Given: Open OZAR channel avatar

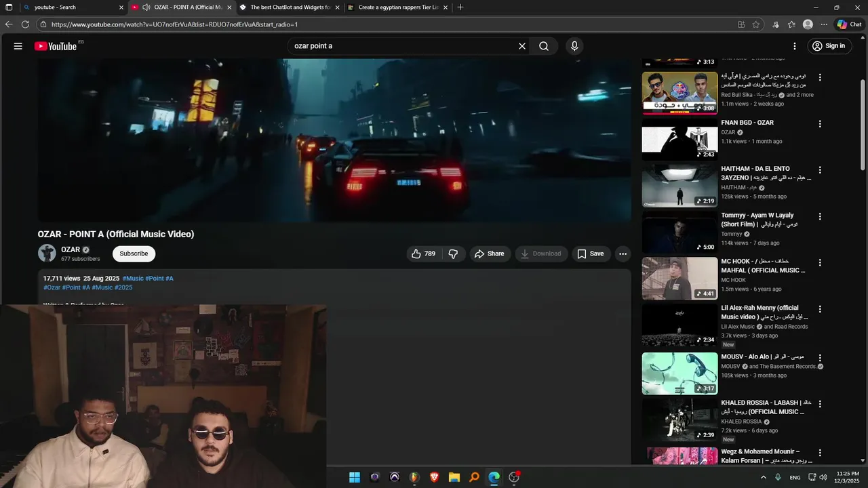Looking at the screenshot, I should (47, 253).
